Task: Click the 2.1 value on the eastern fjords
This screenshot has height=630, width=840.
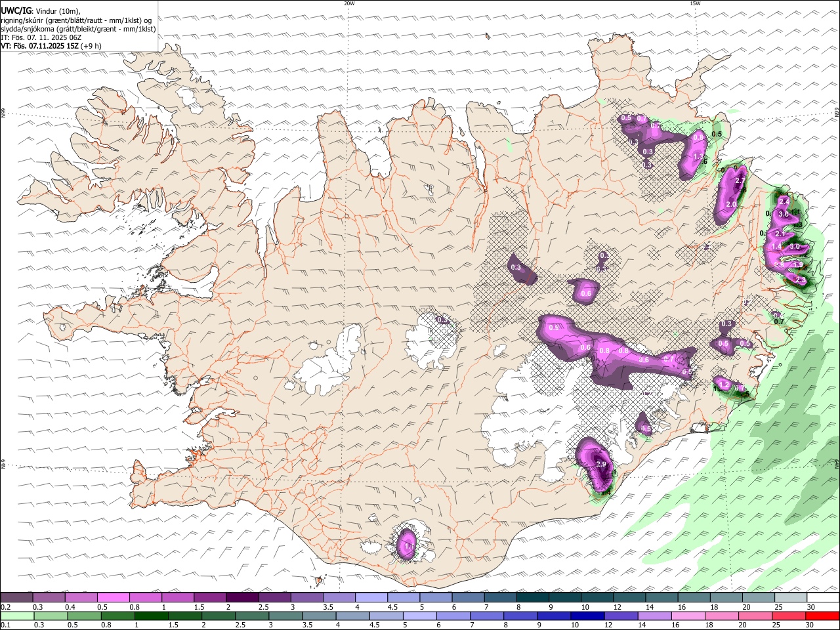Action: click(x=780, y=234)
